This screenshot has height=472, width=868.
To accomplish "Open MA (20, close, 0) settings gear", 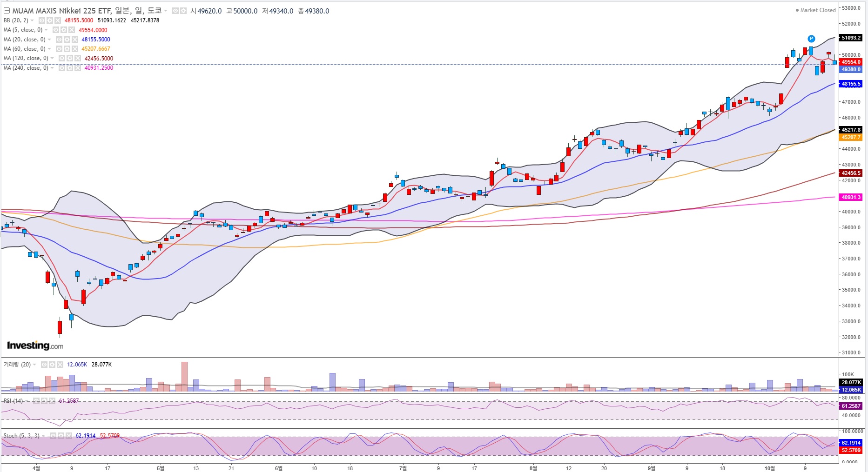I will [x=67, y=40].
